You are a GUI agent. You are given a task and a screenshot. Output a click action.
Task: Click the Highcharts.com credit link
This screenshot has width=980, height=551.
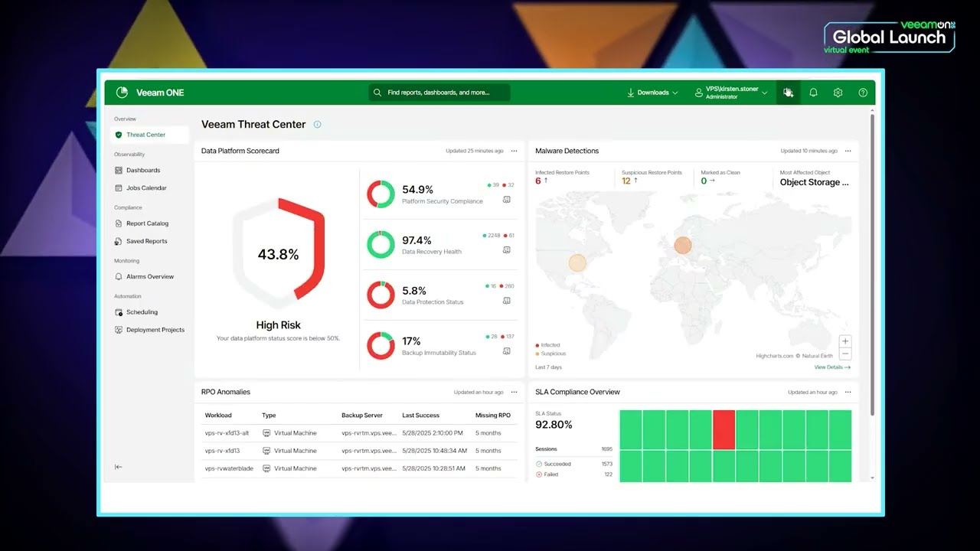774,356
